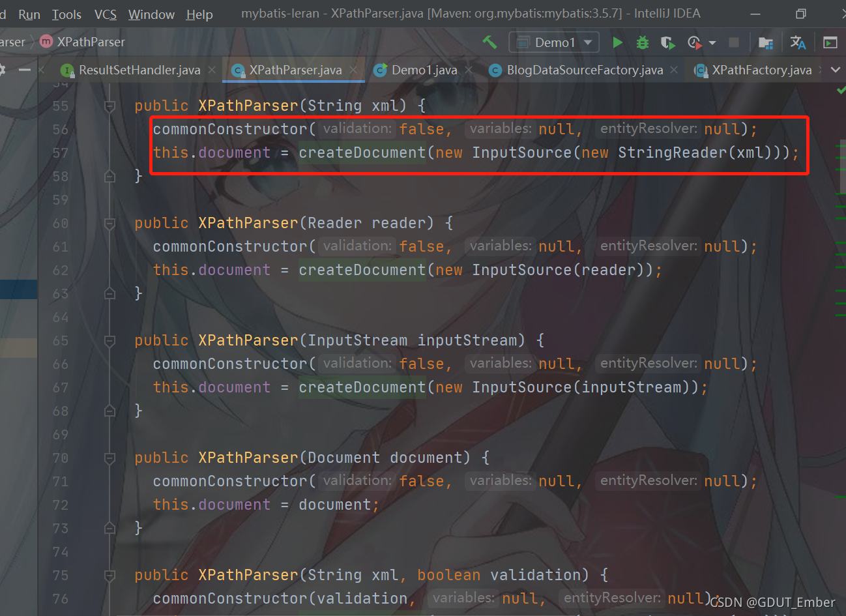Viewport: 846px width, 616px height.
Task: Click 'commonConstructor' call on line 71
Action: (230, 481)
